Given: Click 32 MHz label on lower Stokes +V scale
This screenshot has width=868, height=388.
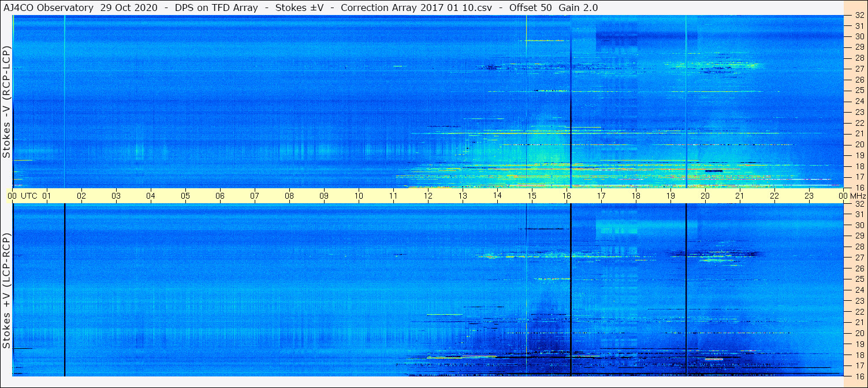Looking at the screenshot, I should click(859, 204).
